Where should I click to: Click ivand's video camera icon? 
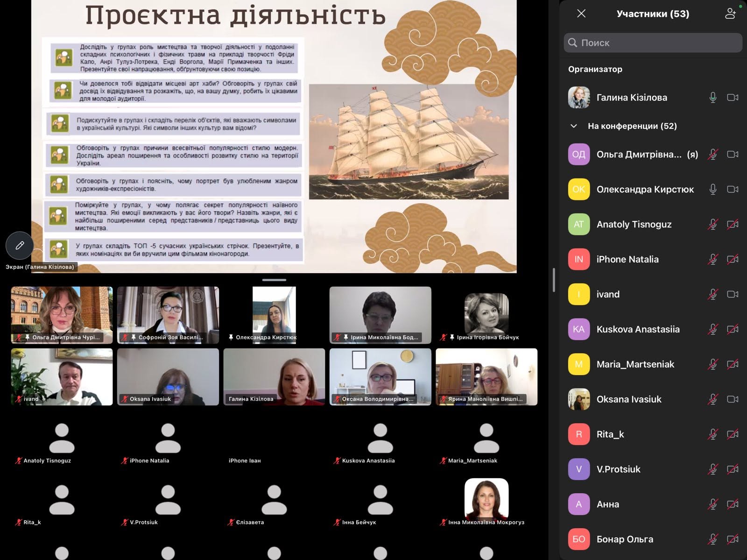click(x=733, y=294)
